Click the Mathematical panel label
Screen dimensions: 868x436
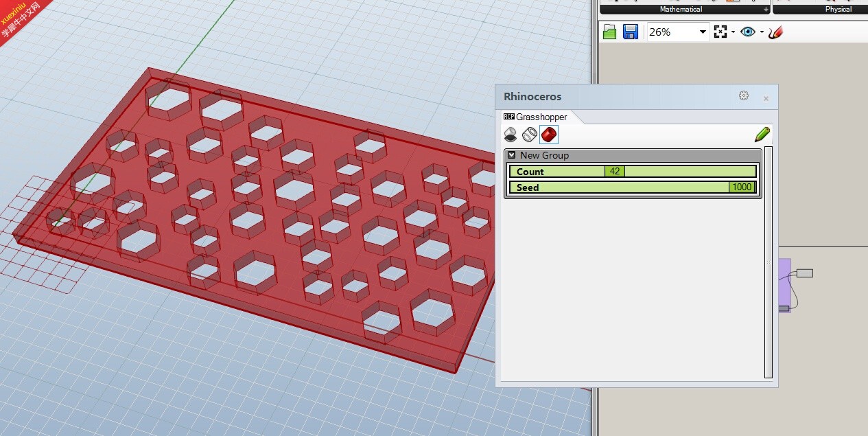point(681,10)
